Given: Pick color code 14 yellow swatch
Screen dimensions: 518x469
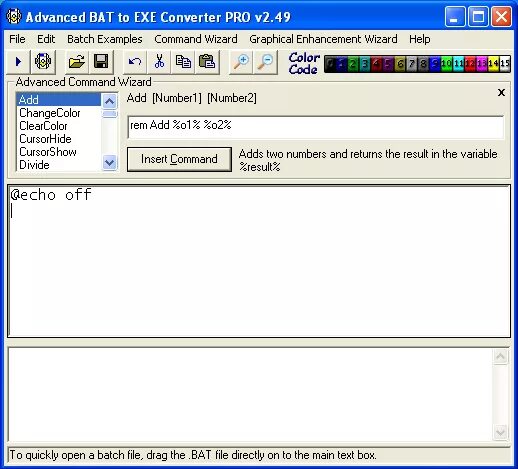Looking at the screenshot, I should click(x=493, y=63).
